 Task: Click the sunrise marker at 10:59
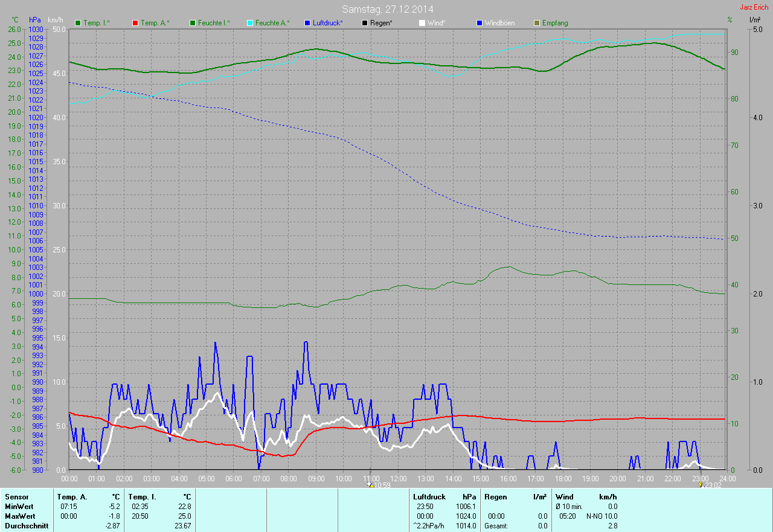(370, 484)
